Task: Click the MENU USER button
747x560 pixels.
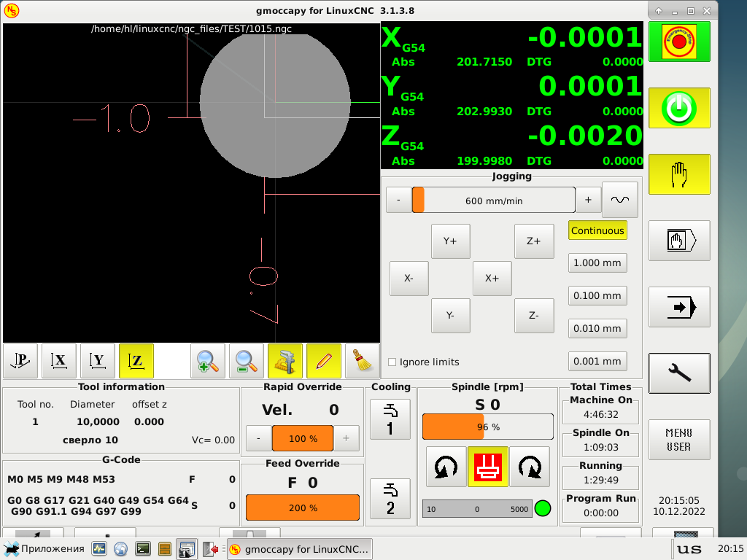Action: click(x=679, y=440)
